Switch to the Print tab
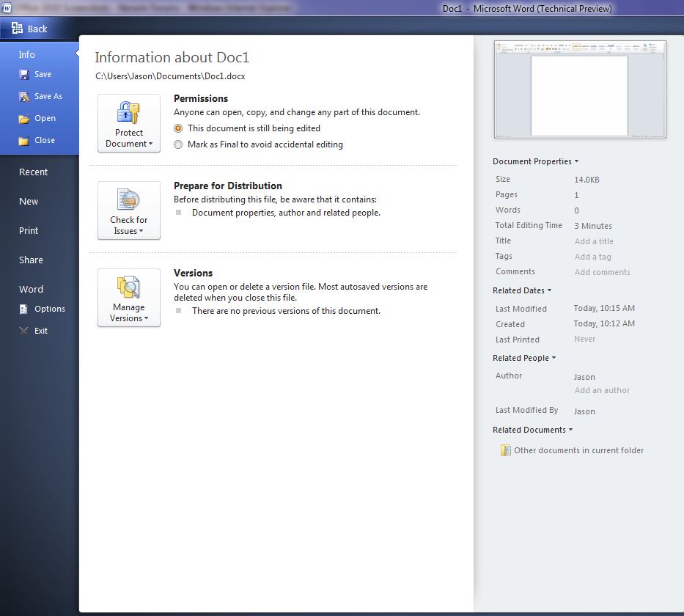Image resolution: width=684 pixels, height=616 pixels. (x=29, y=231)
